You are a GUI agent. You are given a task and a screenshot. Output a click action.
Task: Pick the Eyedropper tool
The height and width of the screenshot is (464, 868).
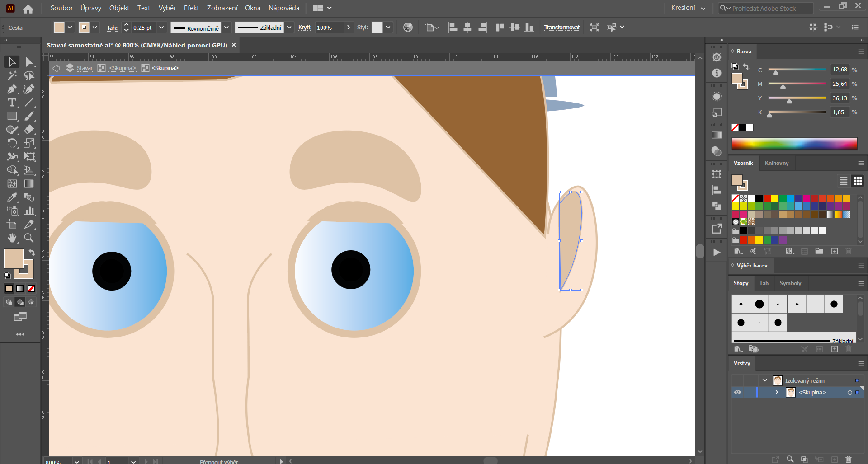click(11, 197)
